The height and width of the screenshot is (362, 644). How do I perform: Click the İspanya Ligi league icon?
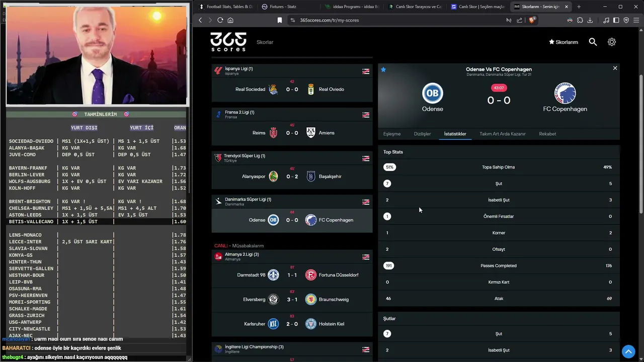[218, 71]
